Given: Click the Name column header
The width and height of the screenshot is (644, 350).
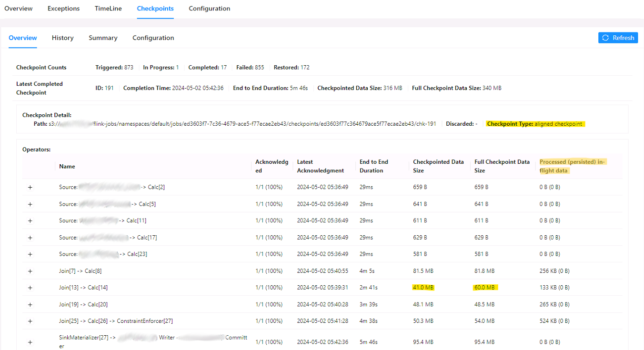Looking at the screenshot, I should (67, 166).
